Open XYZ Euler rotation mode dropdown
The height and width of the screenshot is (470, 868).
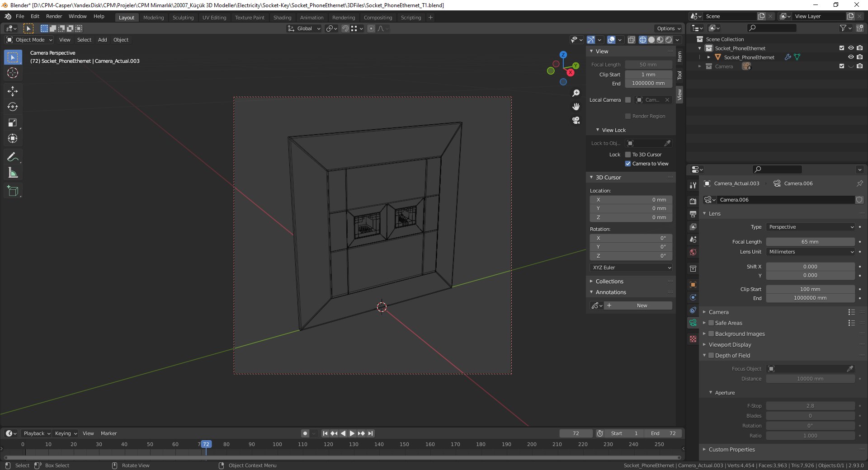tap(631, 268)
